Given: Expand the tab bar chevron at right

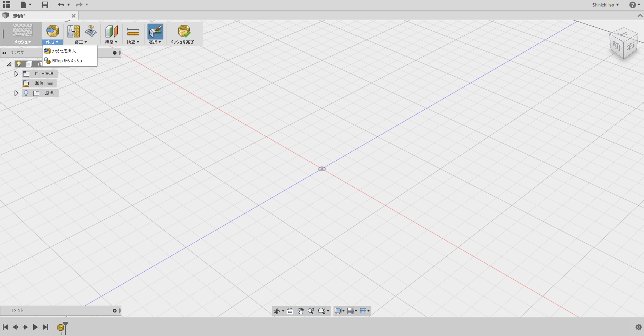Looking at the screenshot, I should tap(640, 16).
